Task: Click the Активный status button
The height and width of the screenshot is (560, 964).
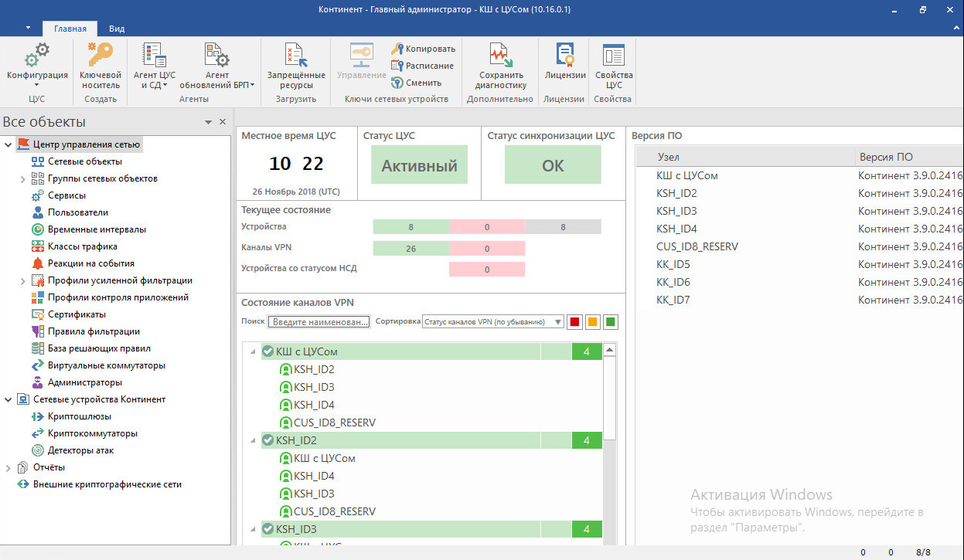Action: (x=419, y=165)
